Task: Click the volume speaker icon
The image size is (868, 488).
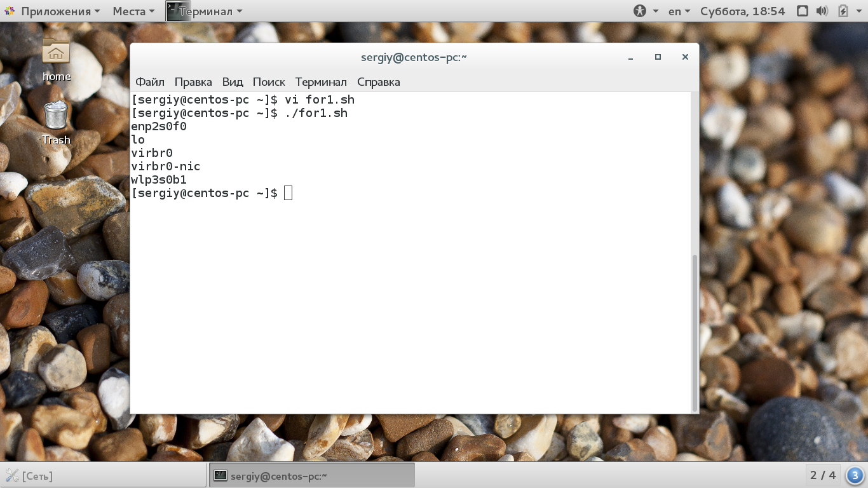Action: 822,11
